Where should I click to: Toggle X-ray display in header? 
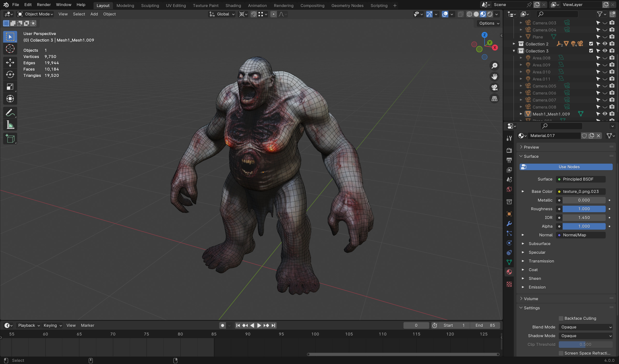(460, 14)
